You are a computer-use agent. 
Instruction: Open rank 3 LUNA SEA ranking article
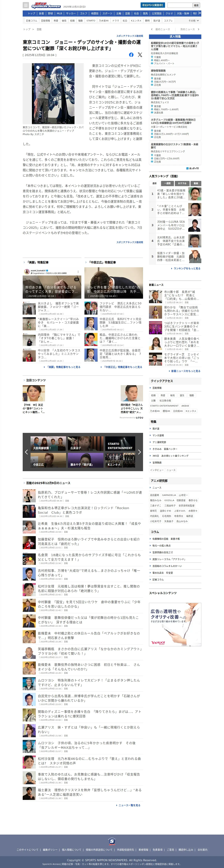point(175,225)
